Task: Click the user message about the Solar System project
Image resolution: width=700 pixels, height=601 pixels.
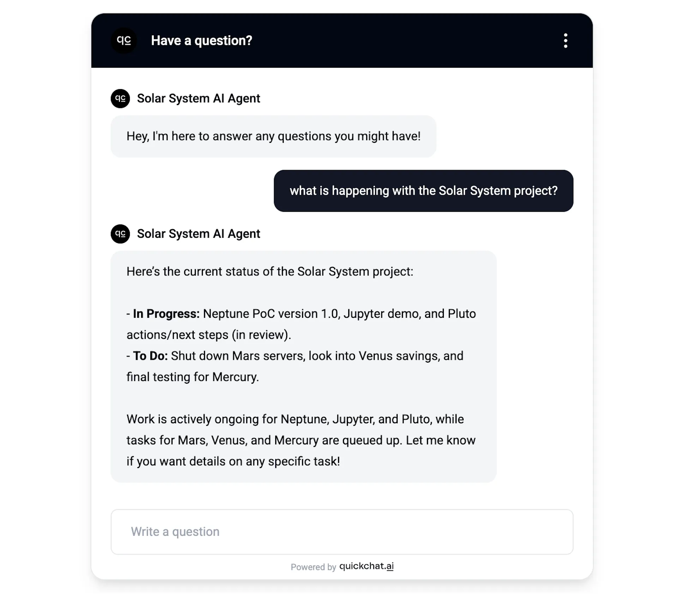Action: pos(423,191)
